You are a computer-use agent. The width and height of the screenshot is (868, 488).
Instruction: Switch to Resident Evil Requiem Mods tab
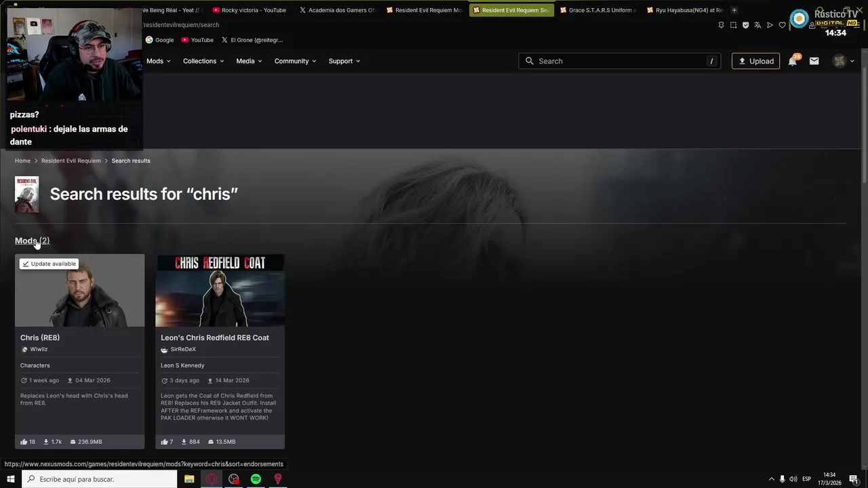pos(424,10)
